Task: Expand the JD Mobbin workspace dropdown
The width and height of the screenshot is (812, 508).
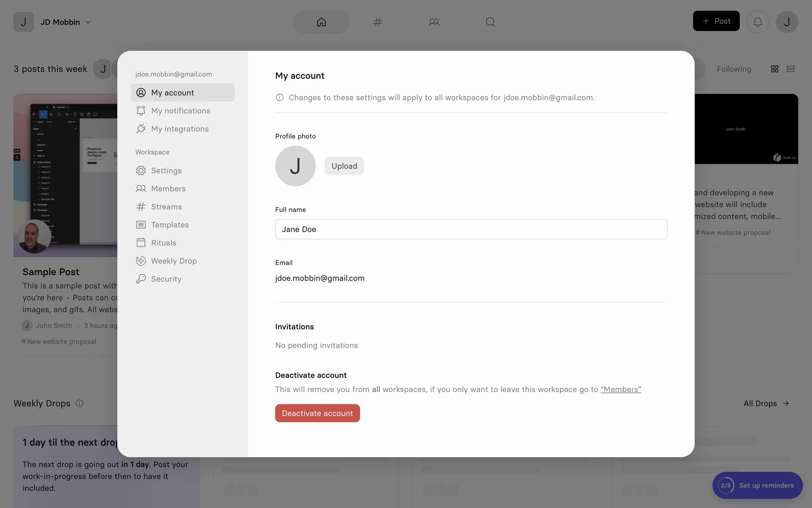Action: (65, 22)
